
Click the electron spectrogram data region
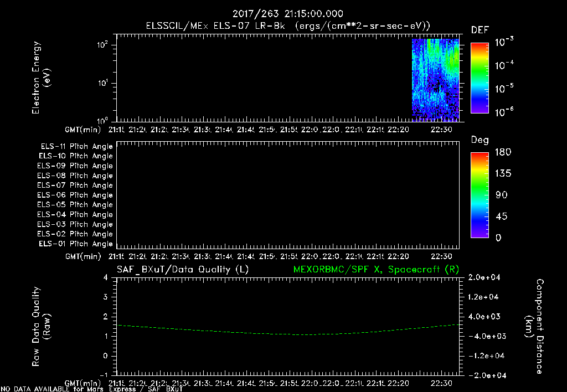click(x=435, y=79)
